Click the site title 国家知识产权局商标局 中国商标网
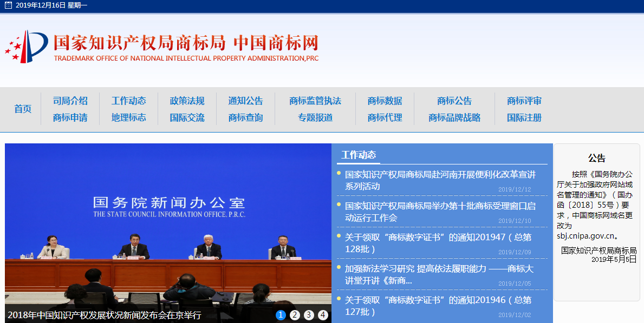 [186, 43]
